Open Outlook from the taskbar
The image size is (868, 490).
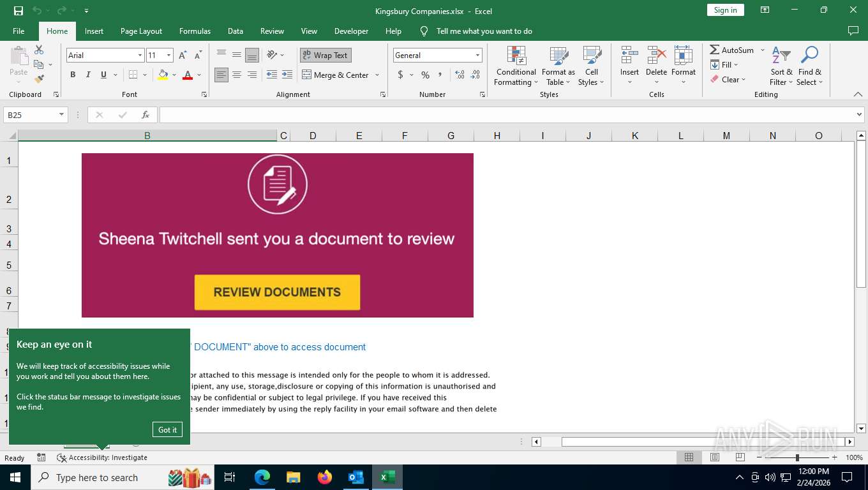coord(355,477)
